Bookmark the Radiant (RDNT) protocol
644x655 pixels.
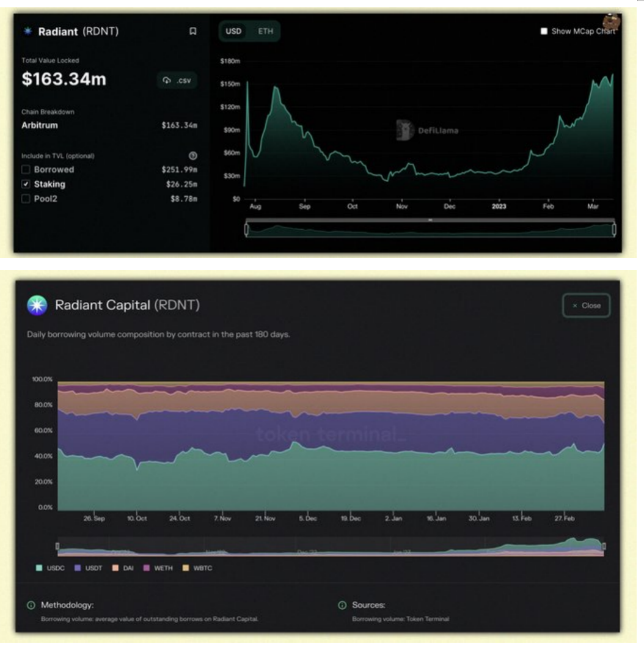(x=193, y=31)
